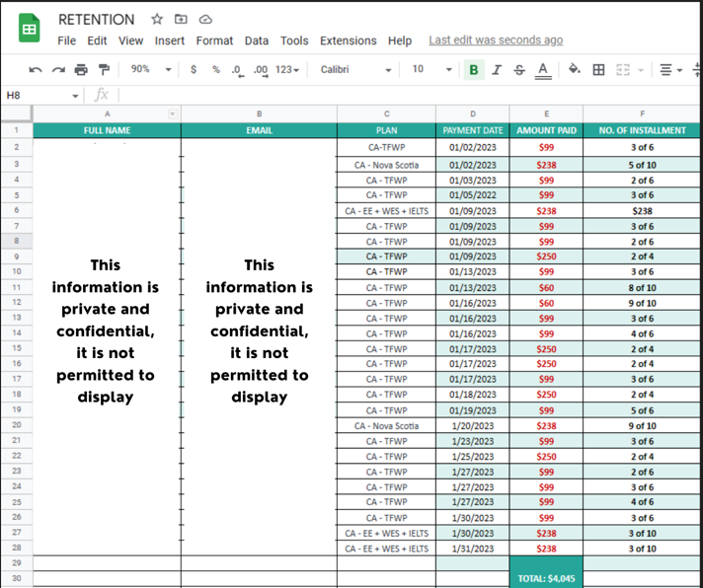Select CA - Nova Scotia in row 3
The height and width of the screenshot is (588, 703).
tap(386, 165)
